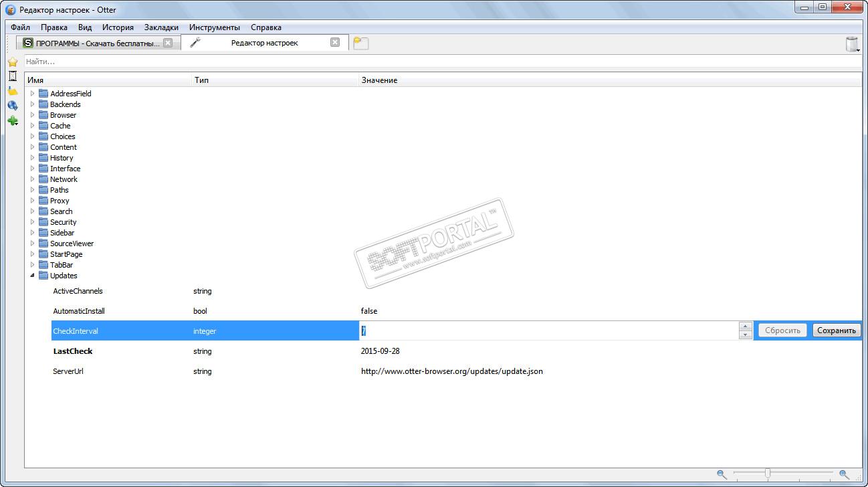The width and height of the screenshot is (868, 487).
Task: Open the Инструменты menu
Action: point(215,27)
